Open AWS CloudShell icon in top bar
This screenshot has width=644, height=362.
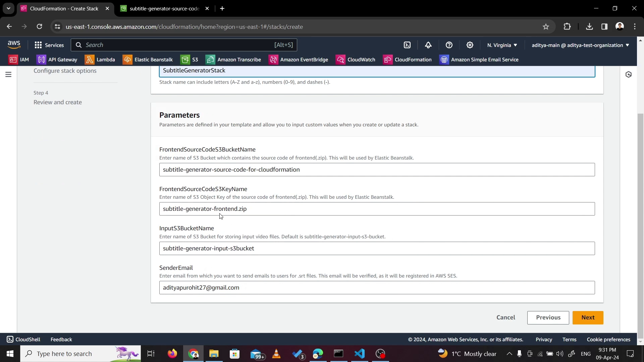[x=407, y=45]
